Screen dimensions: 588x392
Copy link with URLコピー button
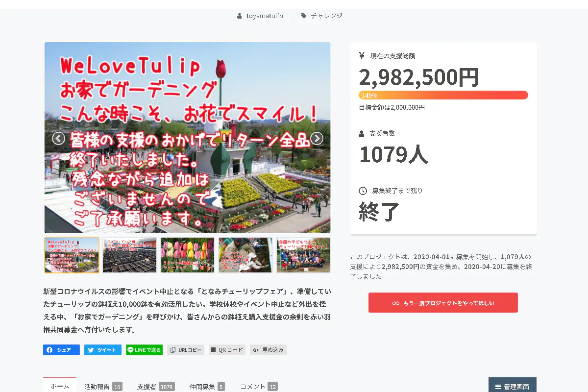(186, 350)
